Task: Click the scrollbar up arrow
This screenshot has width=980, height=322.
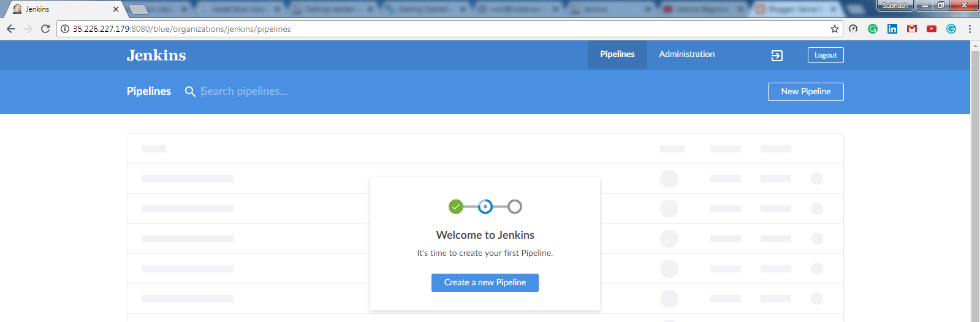Action: click(x=975, y=45)
